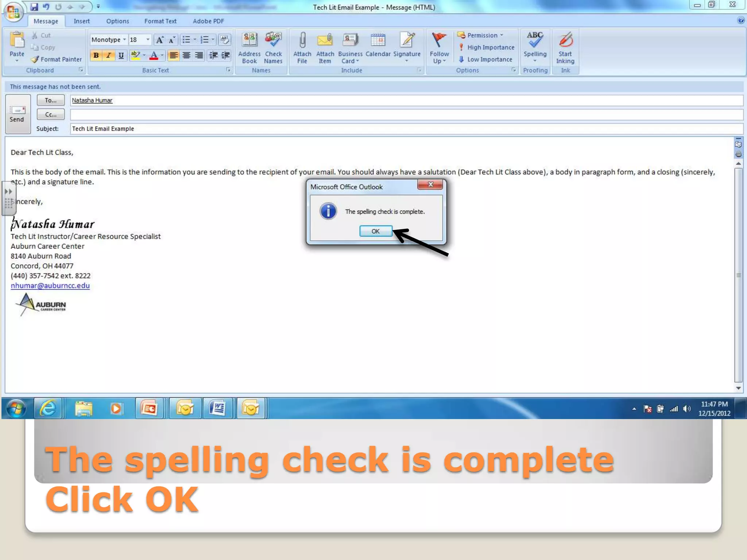Align text right
The image size is (747, 560).
(199, 55)
